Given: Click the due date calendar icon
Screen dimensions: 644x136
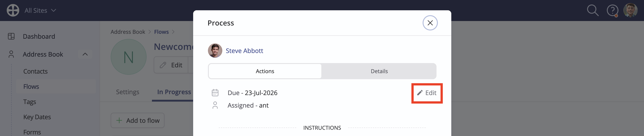Looking at the screenshot, I should [215, 93].
